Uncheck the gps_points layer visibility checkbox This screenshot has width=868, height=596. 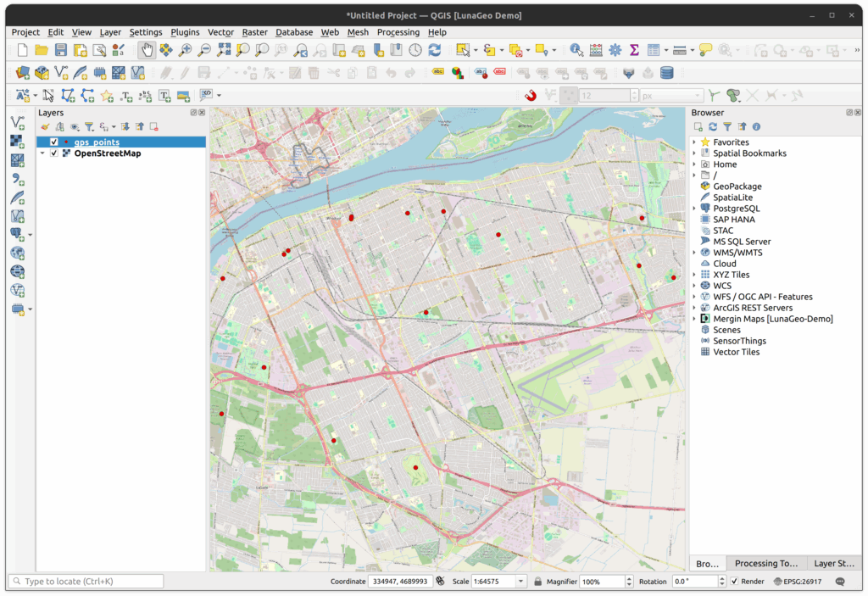pyautogui.click(x=54, y=142)
